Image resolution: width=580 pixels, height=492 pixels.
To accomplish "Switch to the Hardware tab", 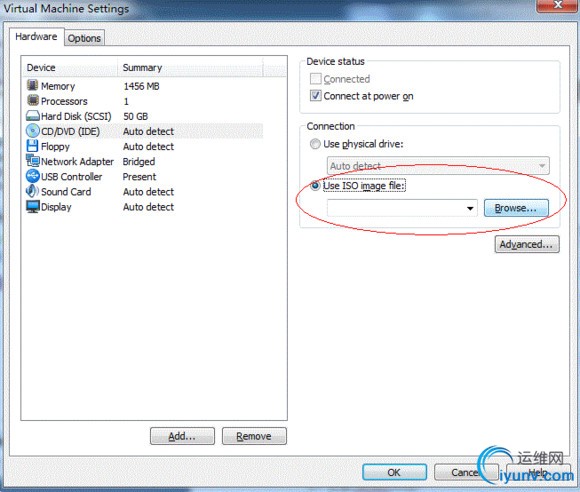I will (36, 37).
